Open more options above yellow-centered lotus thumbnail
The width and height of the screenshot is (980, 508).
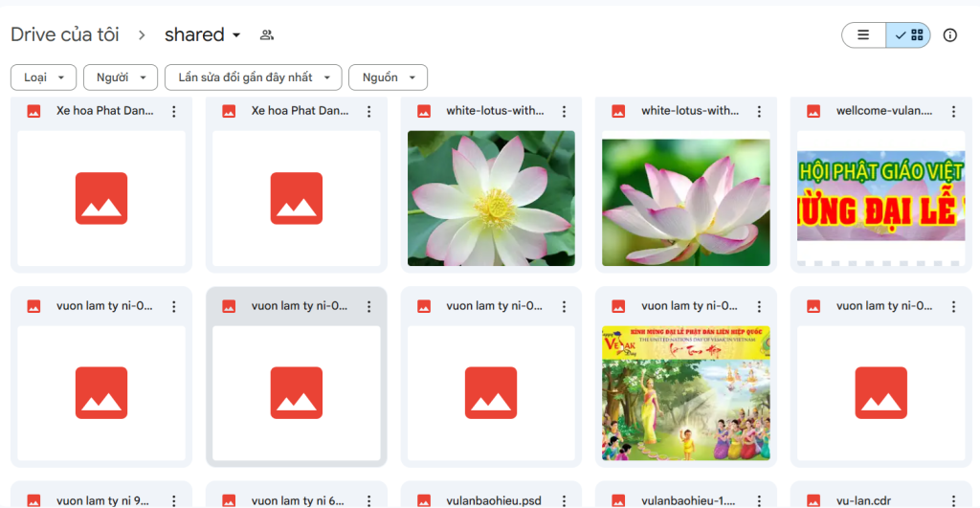coord(564,111)
